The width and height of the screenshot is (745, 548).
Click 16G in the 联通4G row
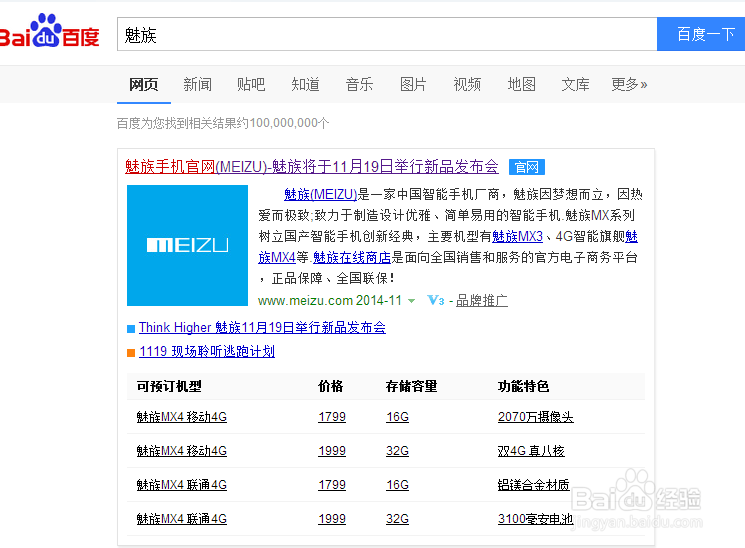[398, 485]
